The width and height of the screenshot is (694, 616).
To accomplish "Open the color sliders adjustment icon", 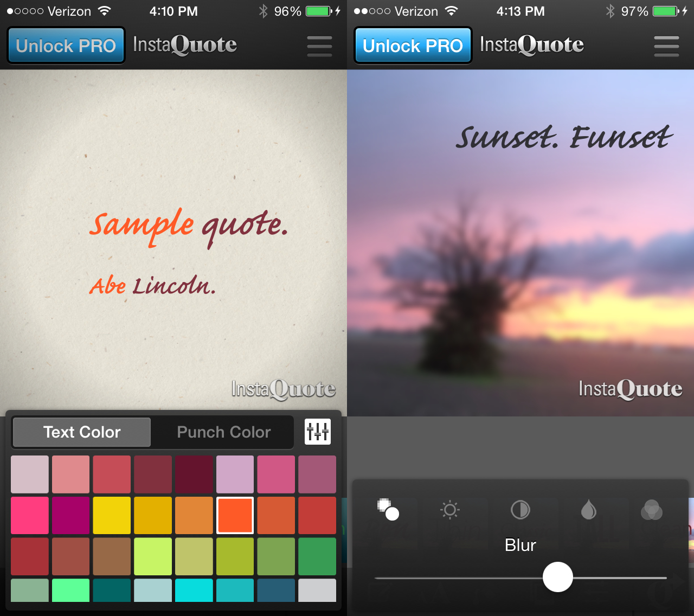I will pos(318,432).
